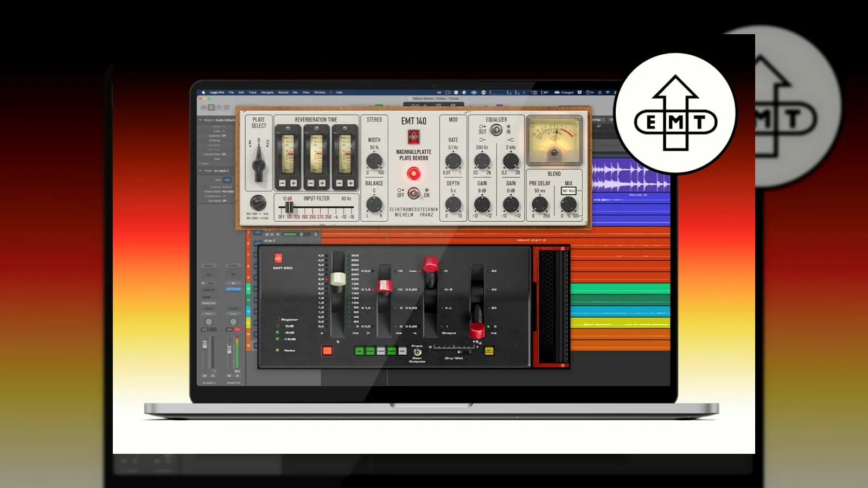Click the red EMT logo badge on EMT 140
This screenshot has width=868, height=488.
click(413, 137)
